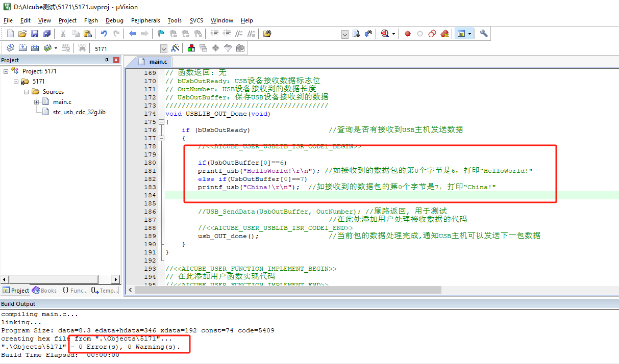
Task: Close the Project panel with the red X
Action: tap(116, 60)
